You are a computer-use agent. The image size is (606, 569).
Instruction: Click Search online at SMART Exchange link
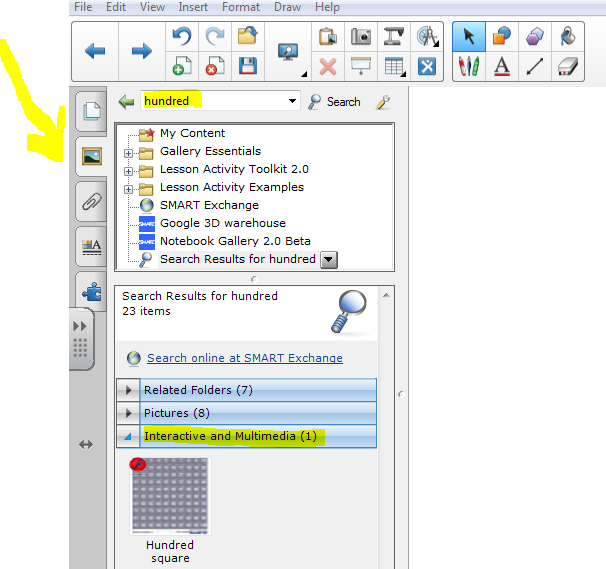click(245, 358)
